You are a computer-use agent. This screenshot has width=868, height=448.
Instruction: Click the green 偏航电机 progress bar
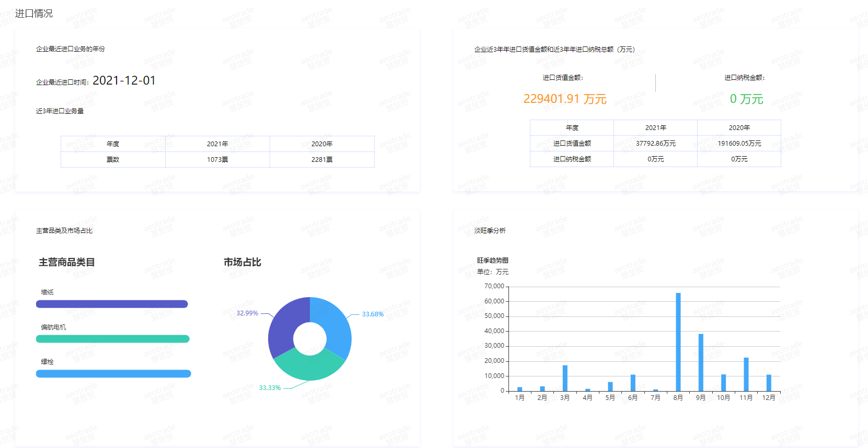[x=113, y=339]
